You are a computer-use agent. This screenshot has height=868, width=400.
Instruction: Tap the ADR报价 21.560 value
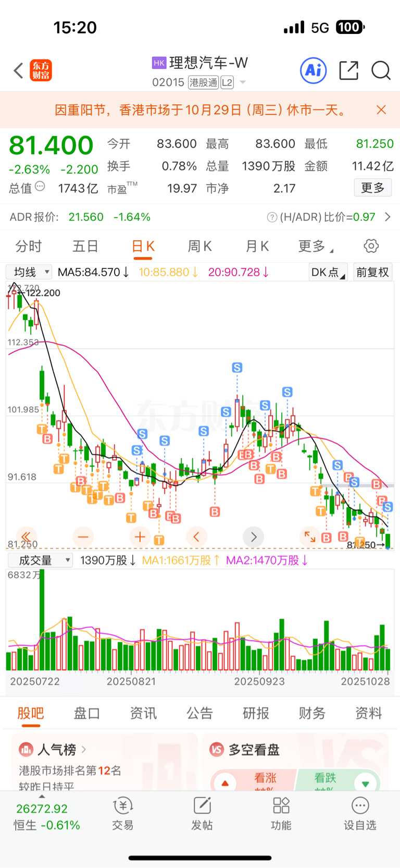click(86, 217)
